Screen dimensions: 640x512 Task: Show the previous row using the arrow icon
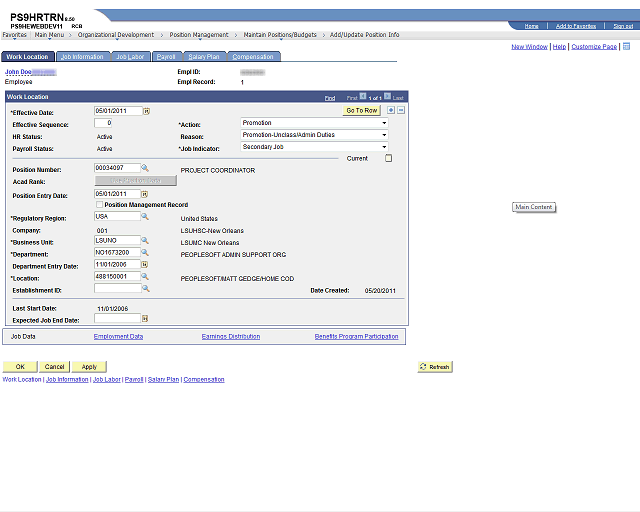363,96
